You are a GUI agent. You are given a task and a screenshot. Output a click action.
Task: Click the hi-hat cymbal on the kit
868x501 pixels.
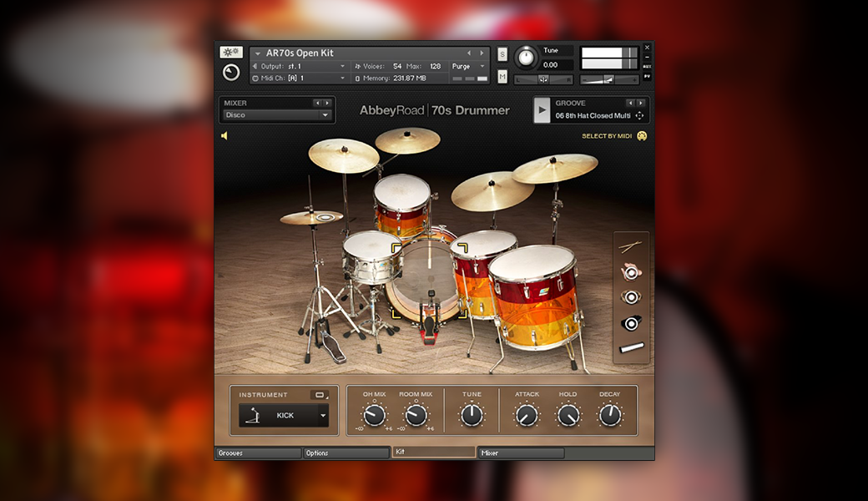pyautogui.click(x=311, y=218)
